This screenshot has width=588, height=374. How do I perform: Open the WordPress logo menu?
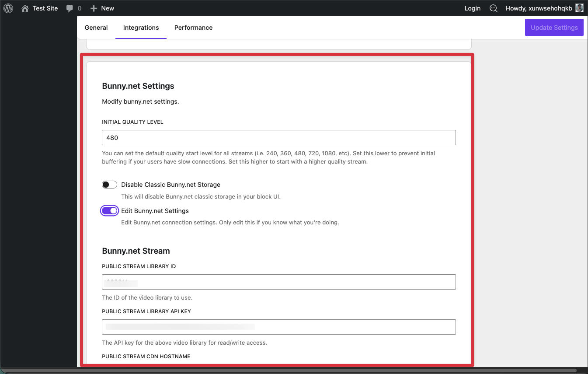[x=8, y=8]
